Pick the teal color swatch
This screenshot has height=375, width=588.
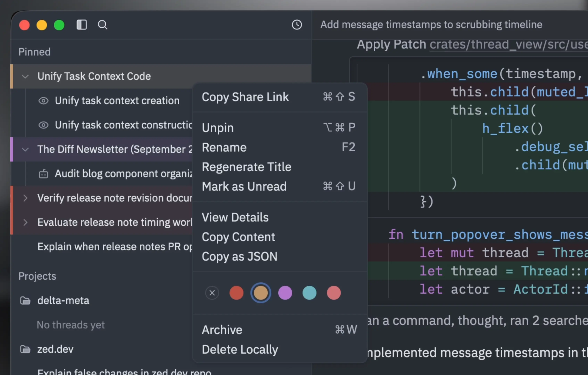tap(309, 293)
